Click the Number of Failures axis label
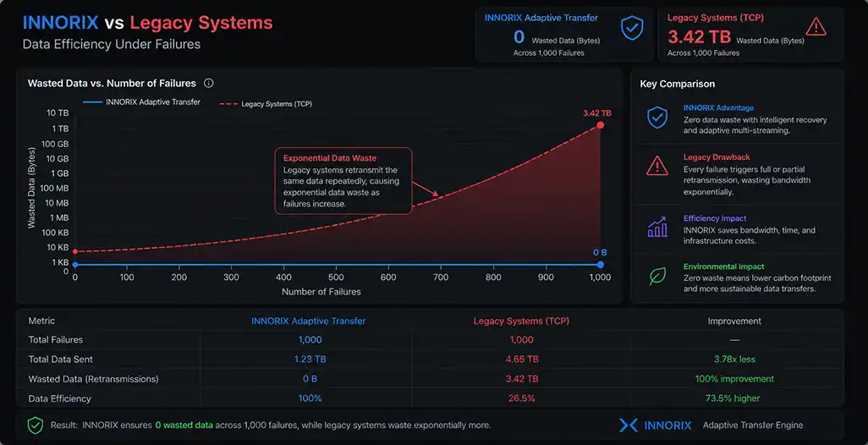Viewport: 868px width, 445px height. pos(321,292)
